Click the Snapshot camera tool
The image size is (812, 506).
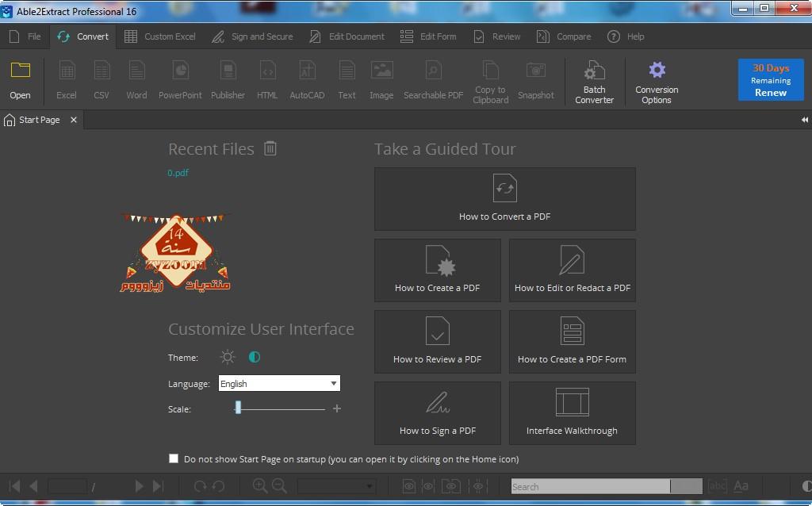[536, 80]
